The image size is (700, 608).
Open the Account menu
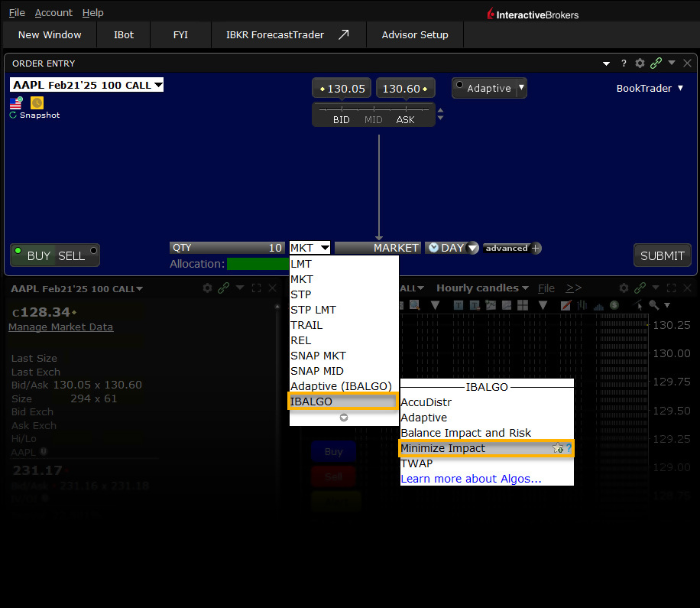pos(53,12)
